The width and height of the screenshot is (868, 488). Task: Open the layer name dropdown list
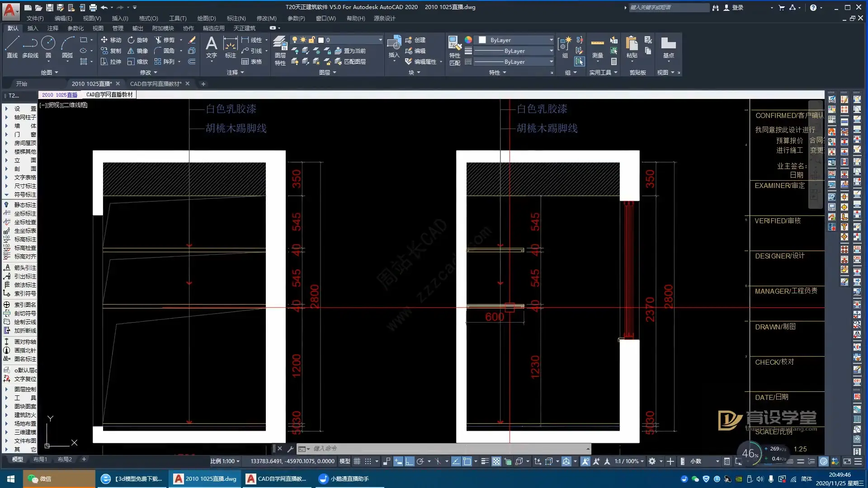click(380, 40)
